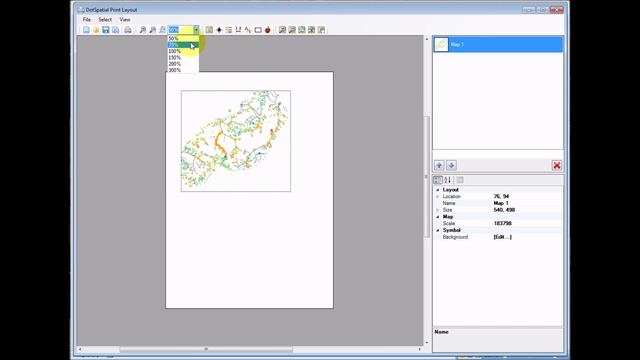The image size is (640, 360).
Task: Collapse the Symbol property category
Action: point(438,230)
